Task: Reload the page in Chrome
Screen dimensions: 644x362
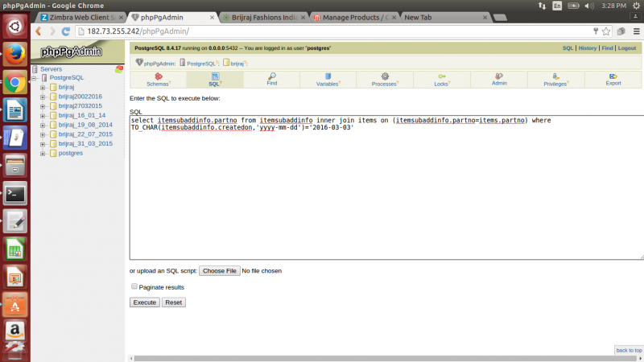Action: point(66,31)
